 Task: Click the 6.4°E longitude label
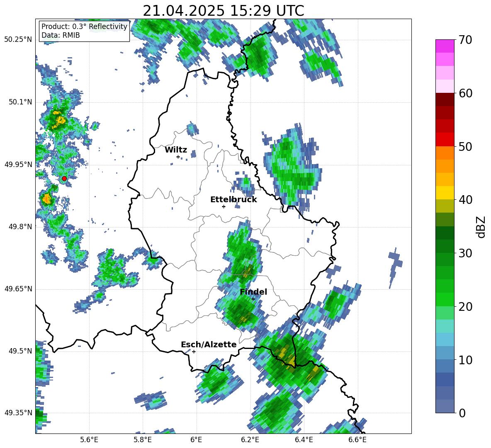[304, 440]
